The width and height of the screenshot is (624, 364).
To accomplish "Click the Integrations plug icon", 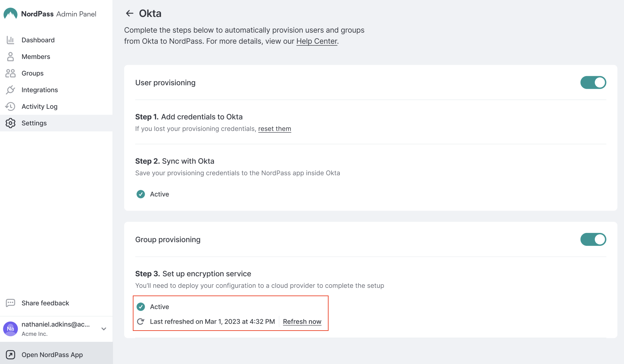I will coord(10,90).
